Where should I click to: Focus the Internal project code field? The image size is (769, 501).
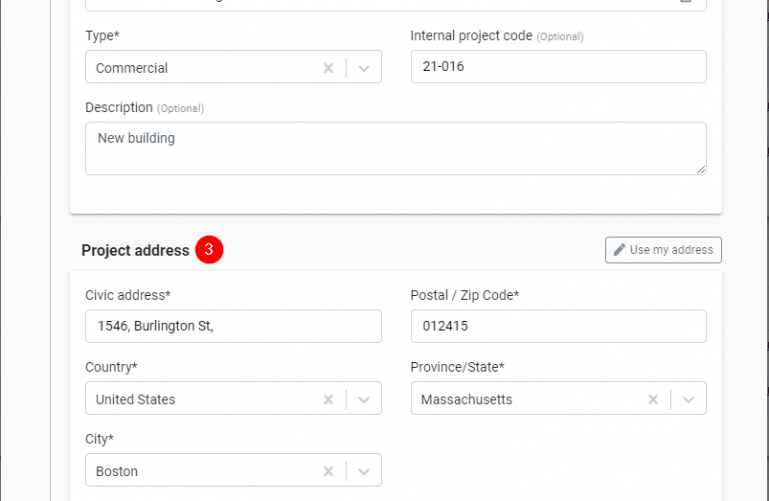559,66
